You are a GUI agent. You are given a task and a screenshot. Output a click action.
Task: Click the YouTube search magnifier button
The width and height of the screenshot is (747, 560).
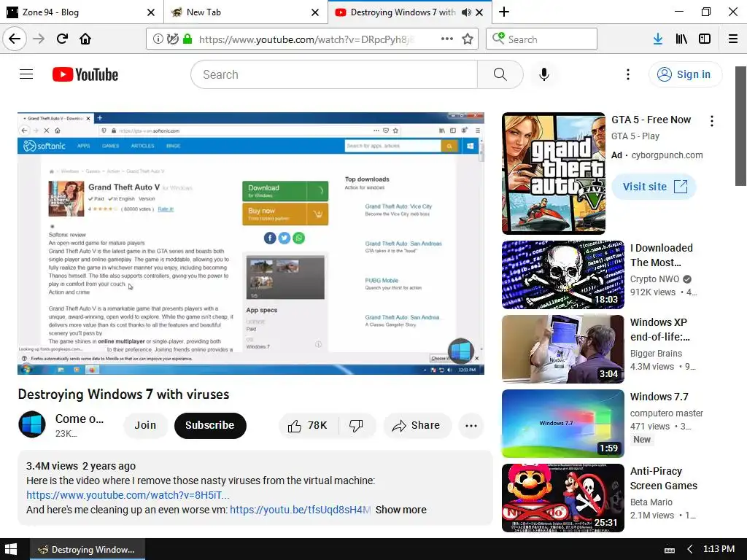tap(500, 74)
